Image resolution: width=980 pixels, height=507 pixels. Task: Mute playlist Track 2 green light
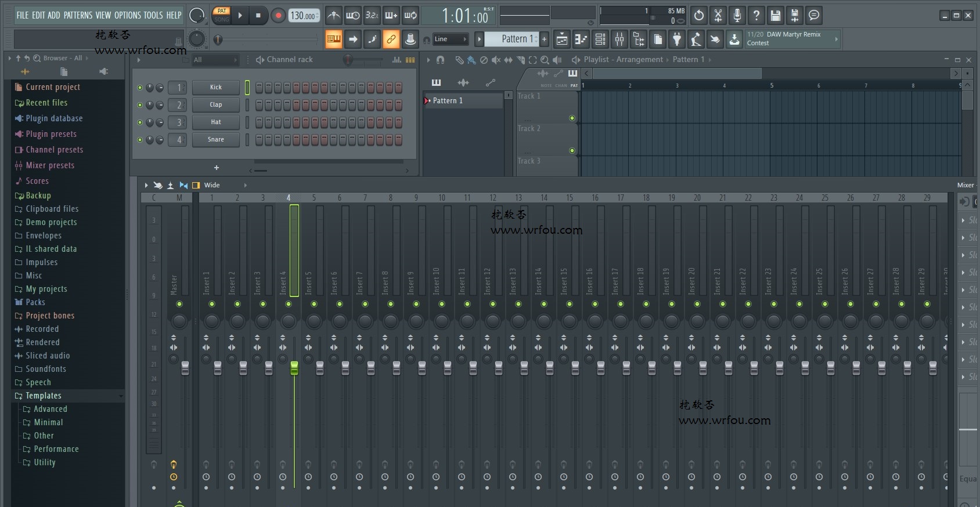point(572,151)
